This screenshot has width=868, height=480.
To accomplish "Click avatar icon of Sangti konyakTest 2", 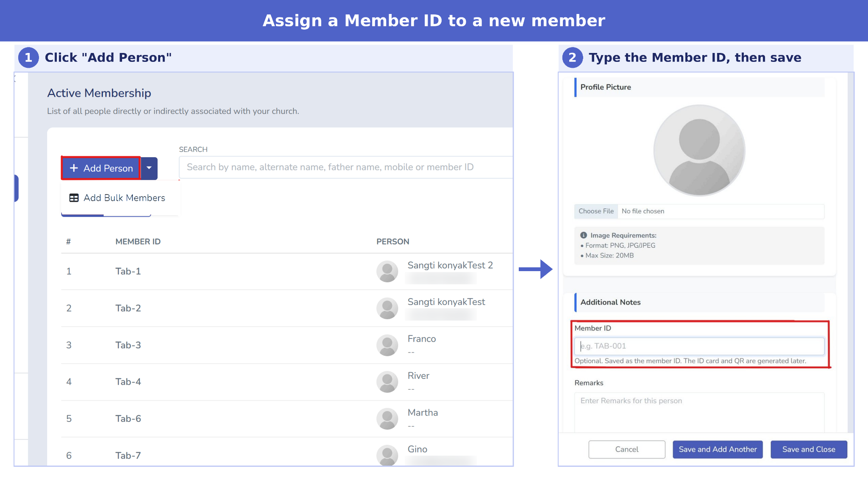I will click(387, 271).
